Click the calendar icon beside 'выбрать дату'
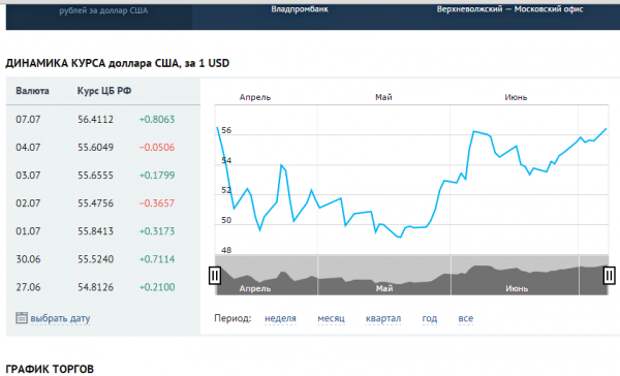 (21, 318)
